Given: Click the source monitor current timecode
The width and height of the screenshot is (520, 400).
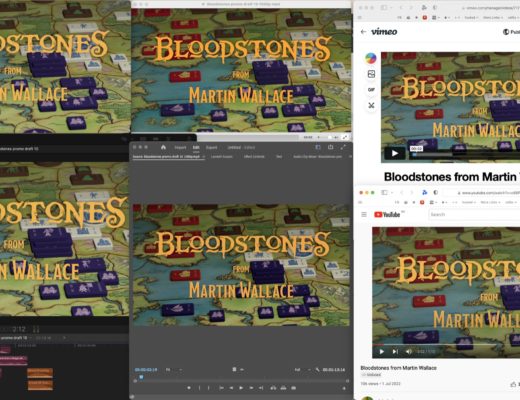Looking at the screenshot, I should pos(146,370).
